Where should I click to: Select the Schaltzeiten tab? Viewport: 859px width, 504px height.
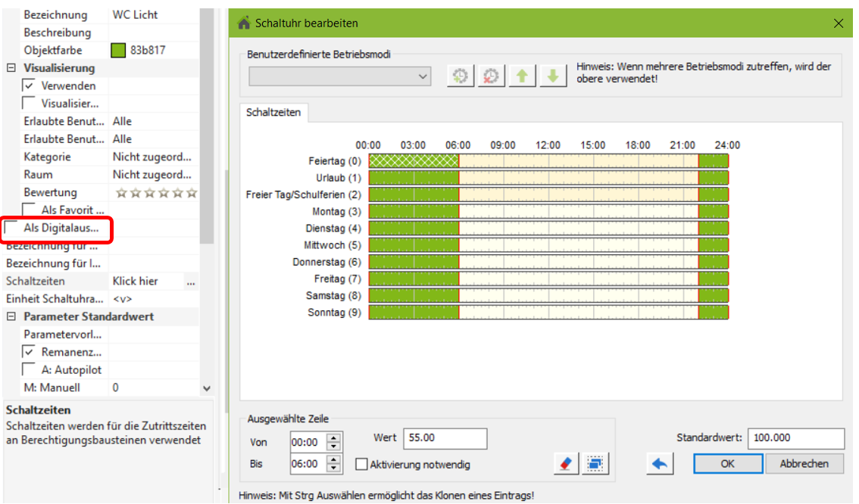(x=273, y=112)
